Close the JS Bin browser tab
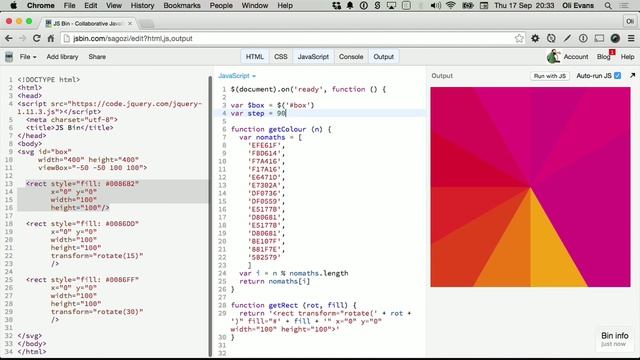 (130, 23)
